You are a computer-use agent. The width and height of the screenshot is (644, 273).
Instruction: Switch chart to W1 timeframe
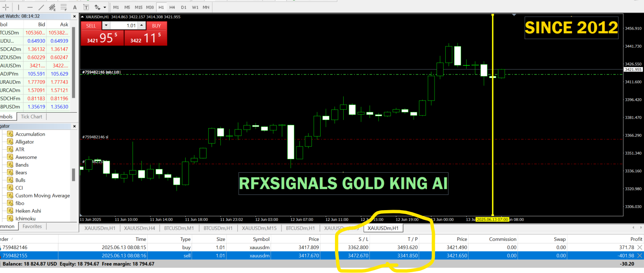tap(195, 7)
